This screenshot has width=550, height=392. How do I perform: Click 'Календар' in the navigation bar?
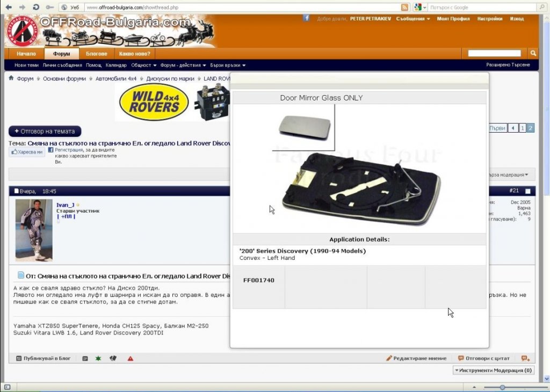click(x=116, y=65)
